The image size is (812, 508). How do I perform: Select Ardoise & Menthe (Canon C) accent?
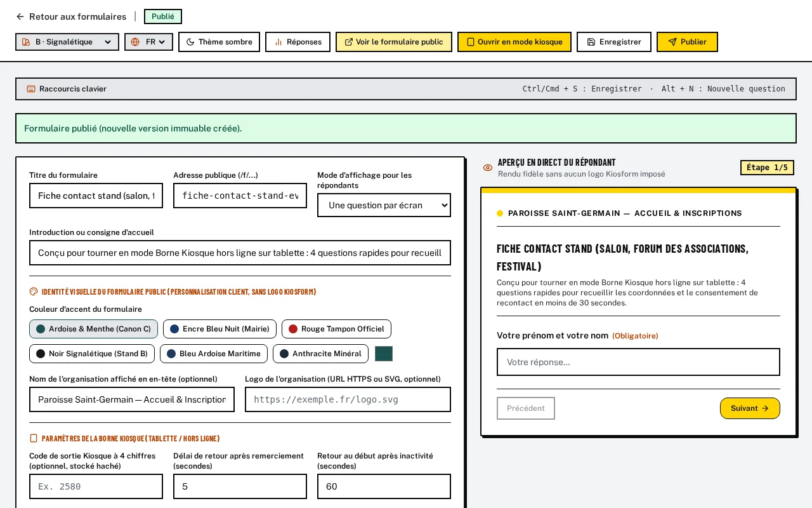[x=93, y=329]
